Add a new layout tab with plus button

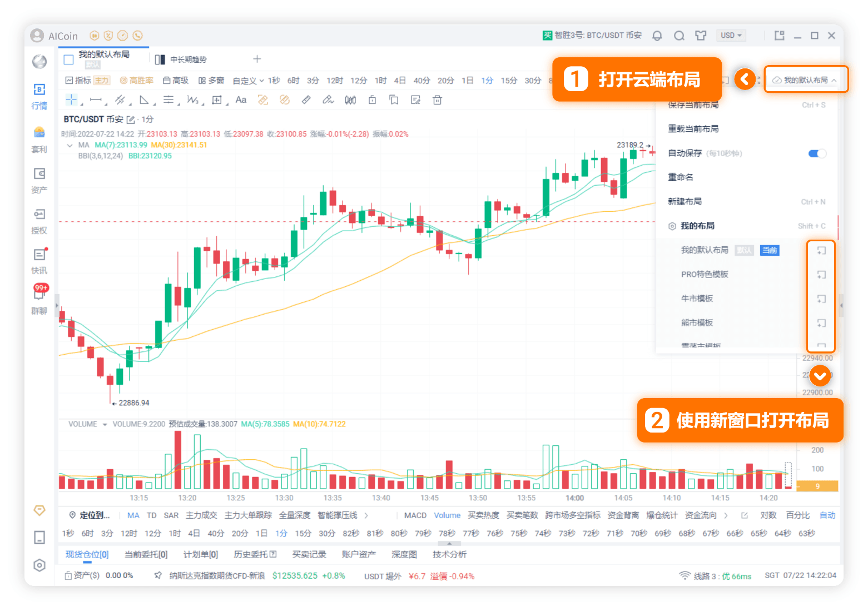(x=257, y=59)
